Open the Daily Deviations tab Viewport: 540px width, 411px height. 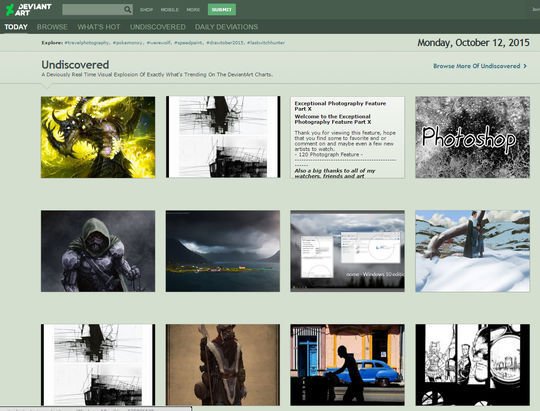click(x=226, y=27)
